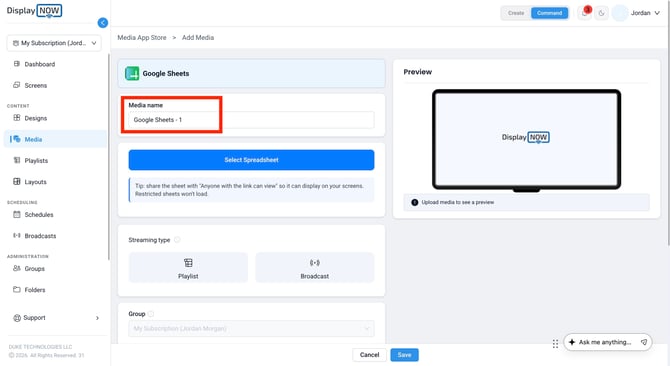Click the preview monitor thumbnail
This screenshot has width=670, height=366.
[x=526, y=140]
